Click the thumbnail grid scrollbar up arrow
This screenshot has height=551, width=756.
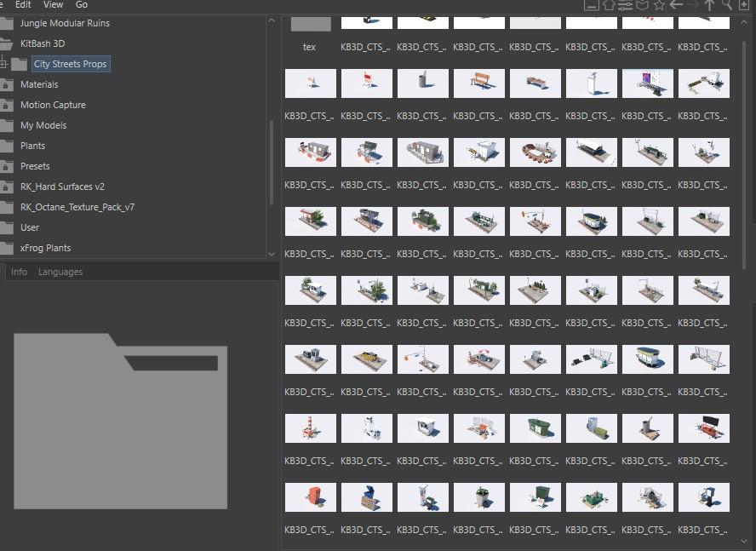point(746,22)
